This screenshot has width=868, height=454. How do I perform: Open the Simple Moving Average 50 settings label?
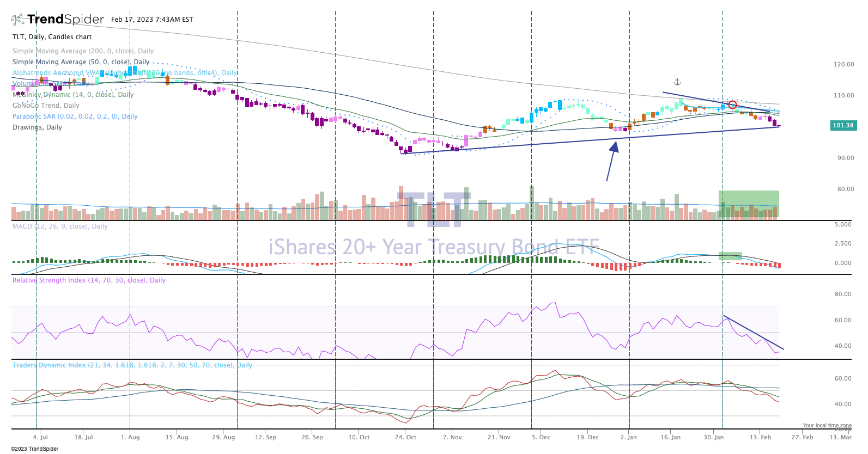coord(81,62)
